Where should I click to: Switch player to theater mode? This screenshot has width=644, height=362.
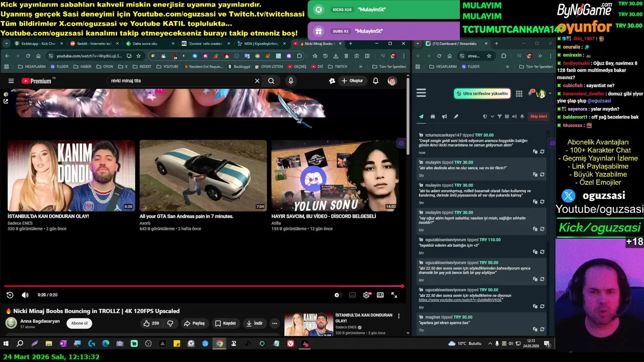coord(380,295)
